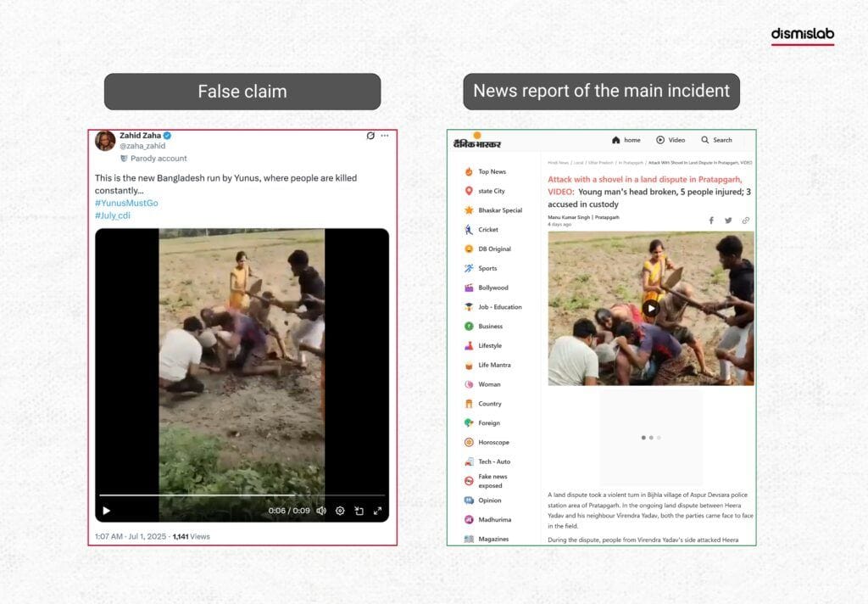Open the @zaha_zahid handle link
Screen dimensions: 868x604
coord(142,146)
